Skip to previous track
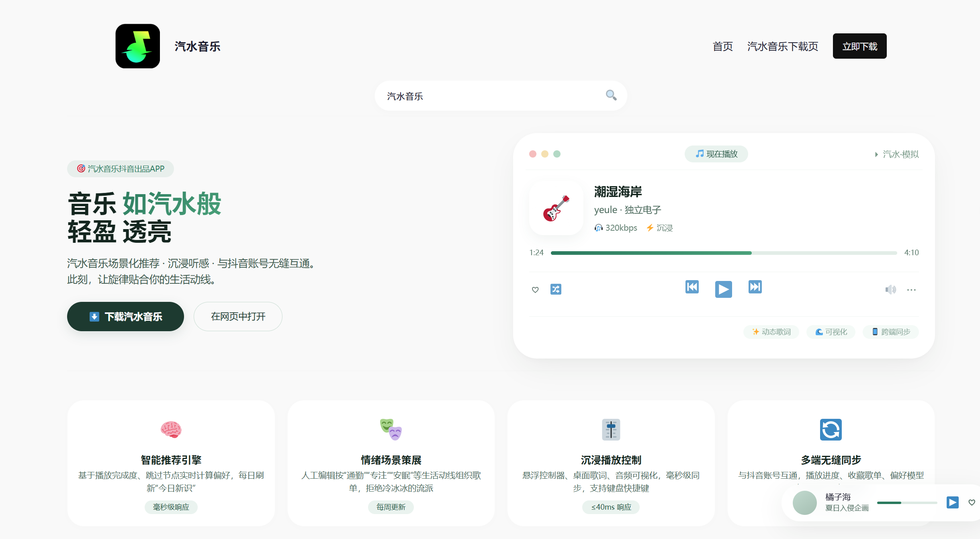980x539 pixels. click(692, 287)
